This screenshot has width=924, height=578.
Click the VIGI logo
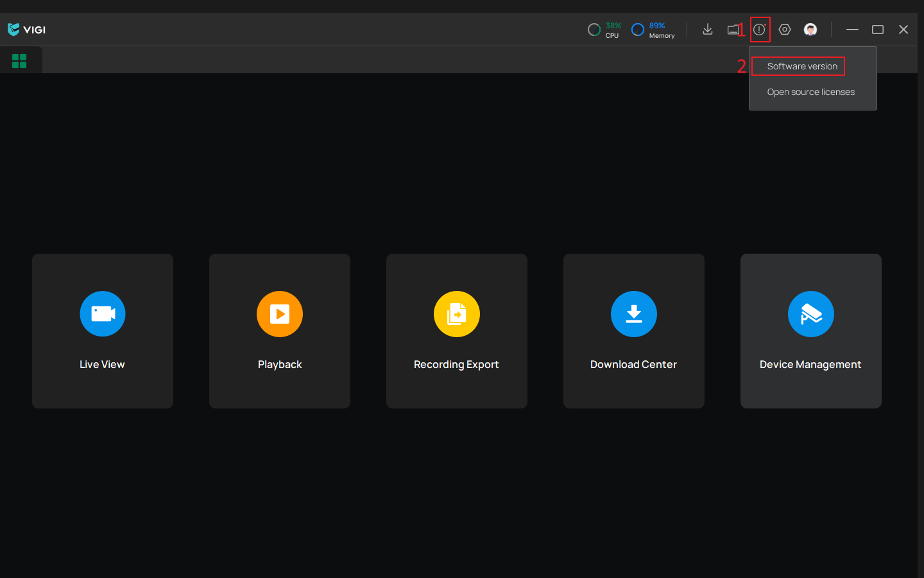click(26, 30)
